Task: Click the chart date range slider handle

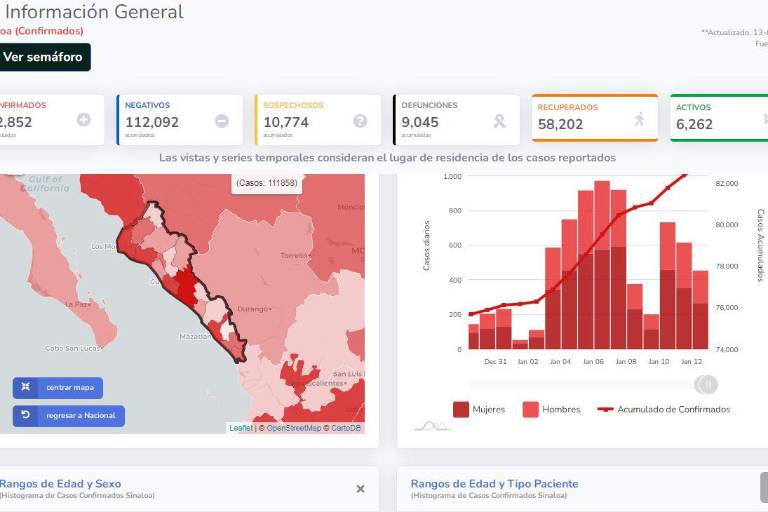Action: click(706, 384)
